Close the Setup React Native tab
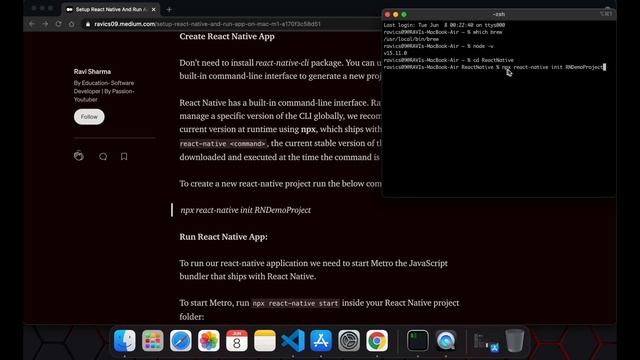The width and height of the screenshot is (640, 360). [x=153, y=9]
